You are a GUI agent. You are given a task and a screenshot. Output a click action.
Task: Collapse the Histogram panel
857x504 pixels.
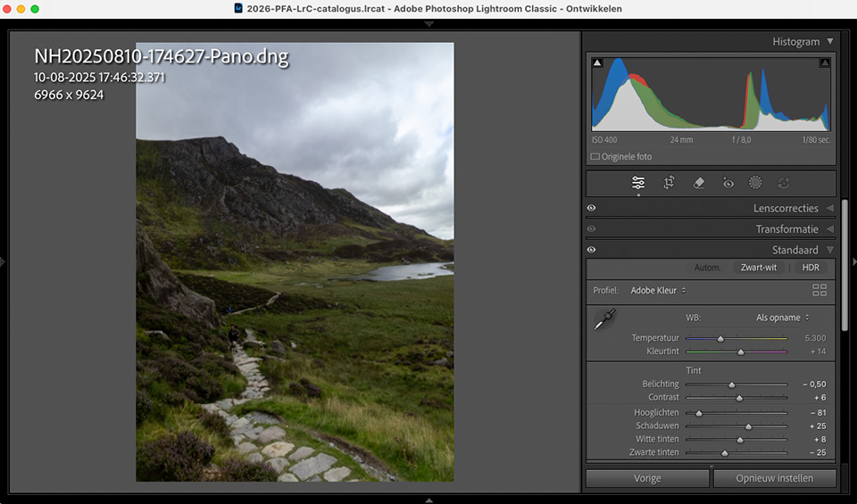pyautogui.click(x=830, y=42)
